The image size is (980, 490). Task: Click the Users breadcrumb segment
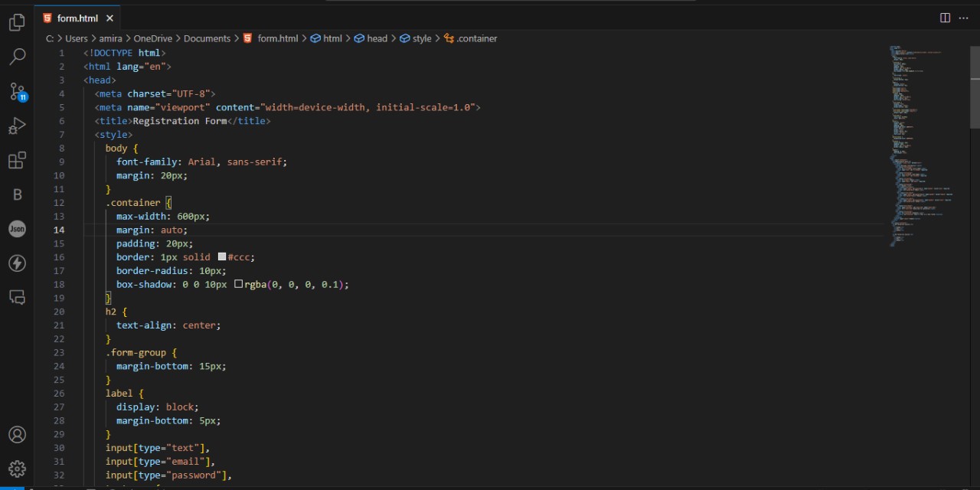pyautogui.click(x=77, y=38)
